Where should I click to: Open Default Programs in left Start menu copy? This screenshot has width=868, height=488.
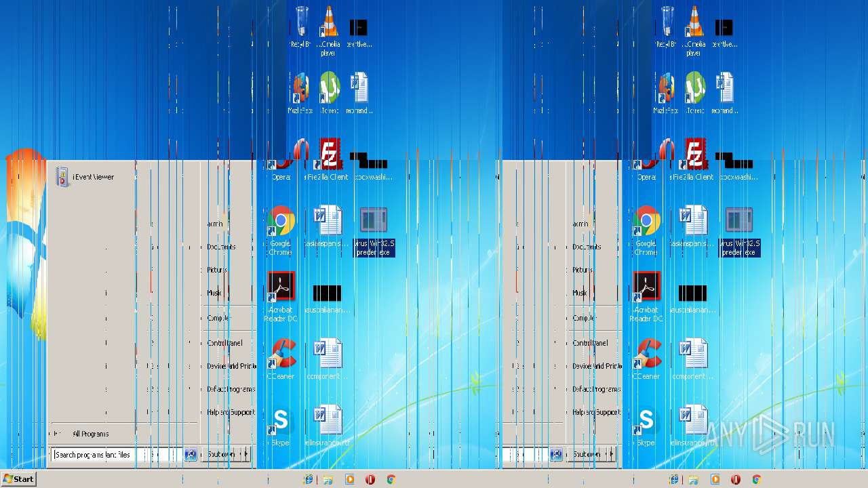231,389
